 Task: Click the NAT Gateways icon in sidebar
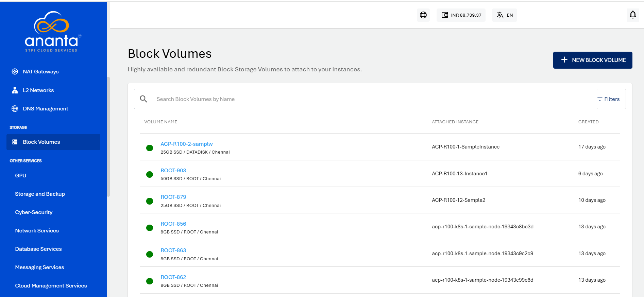15,71
